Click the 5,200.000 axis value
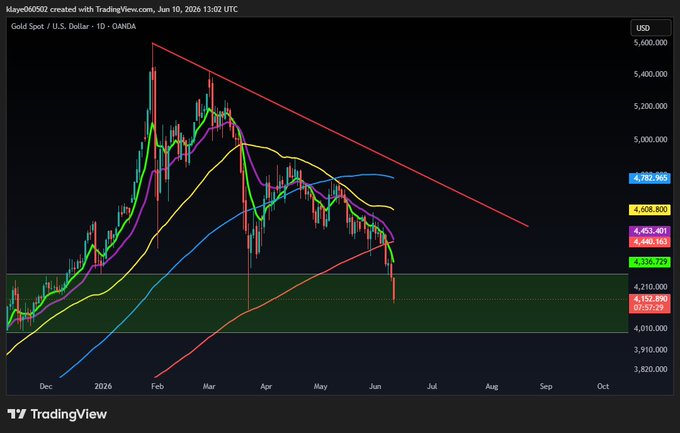The image size is (680, 433). 650,106
